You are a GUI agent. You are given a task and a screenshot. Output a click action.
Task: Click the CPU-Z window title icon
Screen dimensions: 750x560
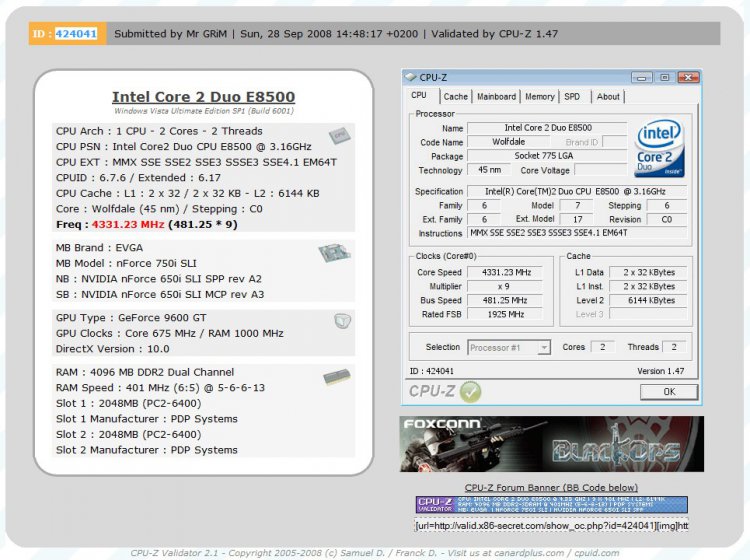pyautogui.click(x=410, y=77)
